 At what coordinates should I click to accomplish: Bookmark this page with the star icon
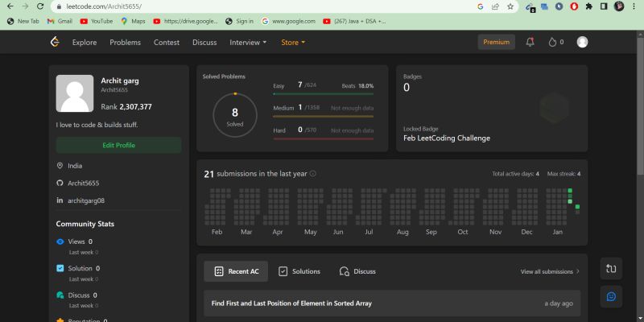click(510, 6)
